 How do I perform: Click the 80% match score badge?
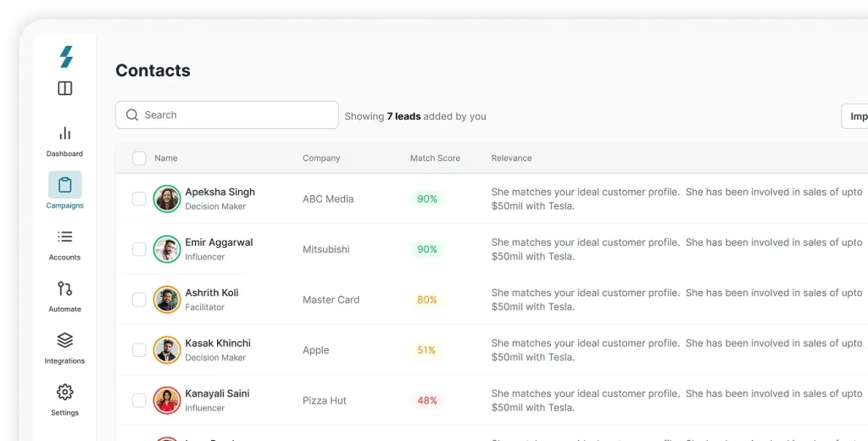click(427, 299)
